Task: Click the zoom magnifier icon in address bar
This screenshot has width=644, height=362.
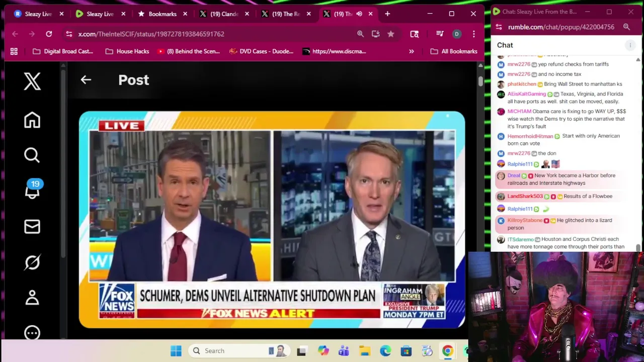Action: coord(360,34)
